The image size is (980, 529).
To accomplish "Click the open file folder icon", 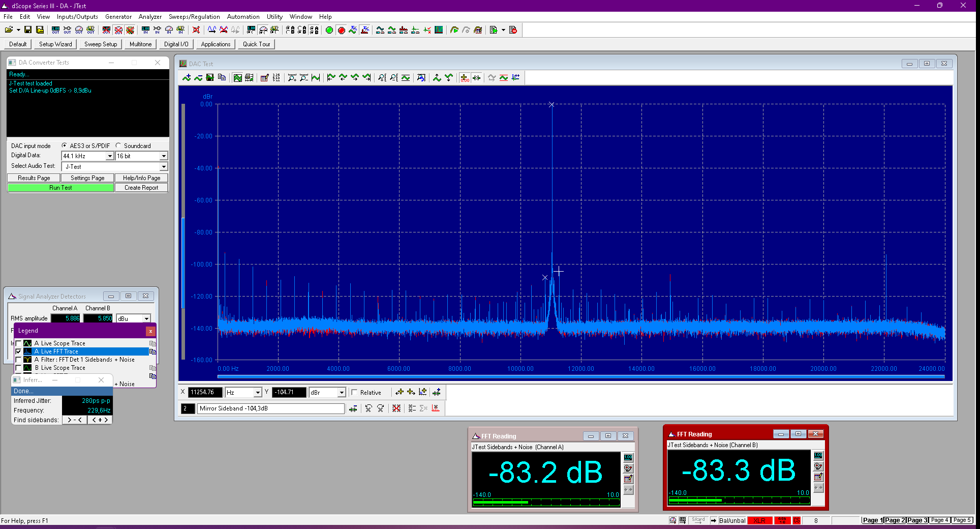I will click(9, 30).
